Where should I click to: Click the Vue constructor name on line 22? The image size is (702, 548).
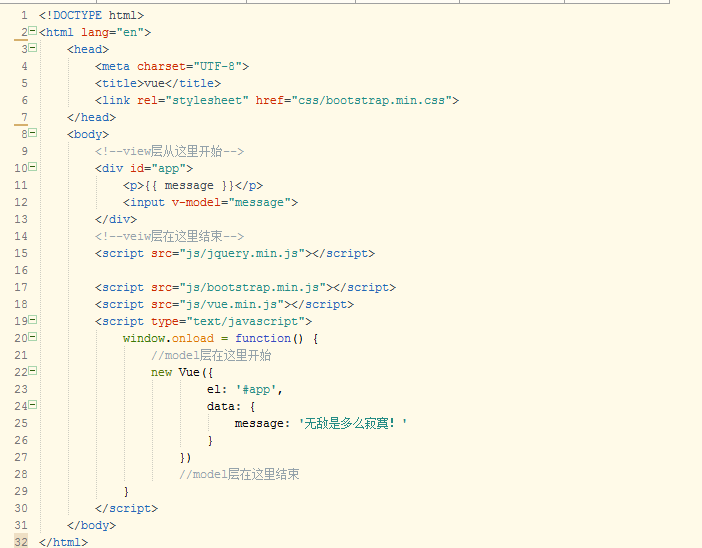189,372
